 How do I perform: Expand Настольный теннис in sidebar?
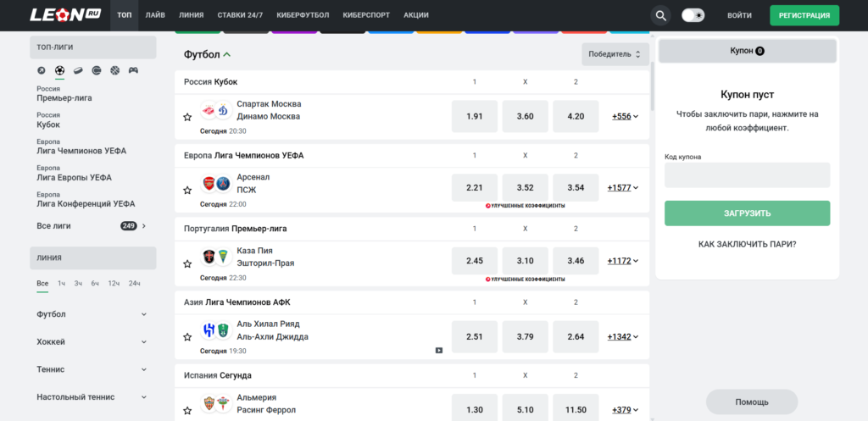[92, 396]
